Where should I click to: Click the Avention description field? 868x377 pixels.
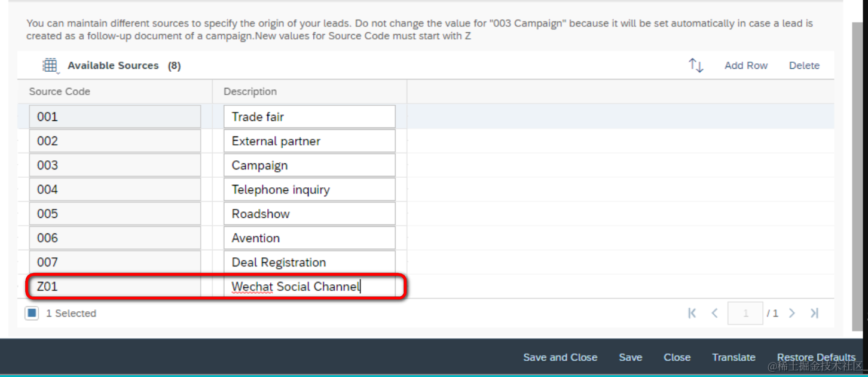click(310, 238)
